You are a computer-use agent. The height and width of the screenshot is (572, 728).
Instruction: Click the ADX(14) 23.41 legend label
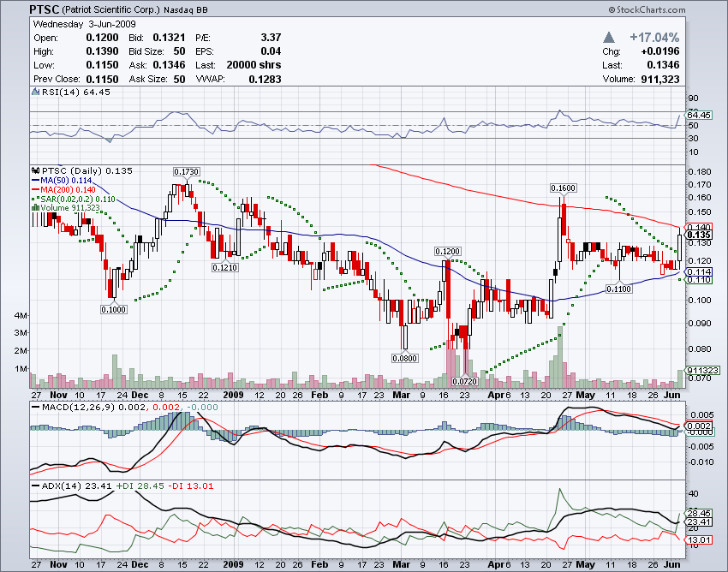(76, 486)
